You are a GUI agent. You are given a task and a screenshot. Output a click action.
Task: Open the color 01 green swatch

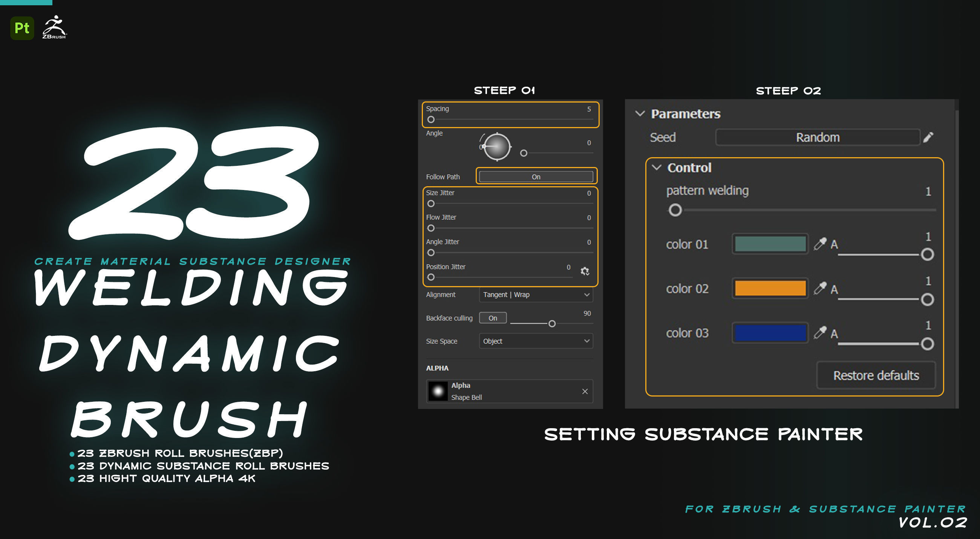(770, 244)
